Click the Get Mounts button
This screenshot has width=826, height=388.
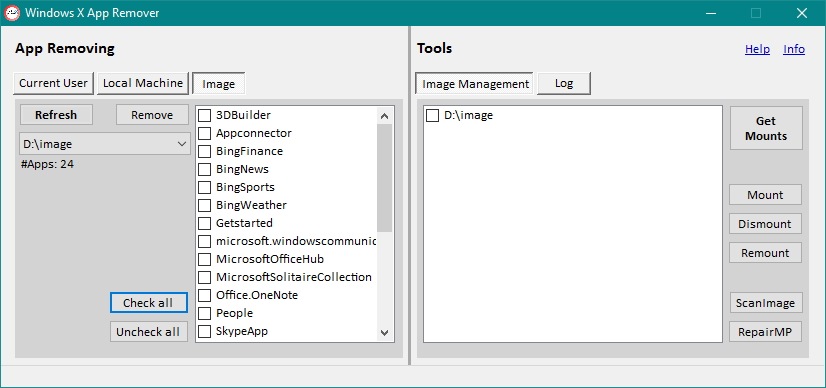pyautogui.click(x=766, y=128)
